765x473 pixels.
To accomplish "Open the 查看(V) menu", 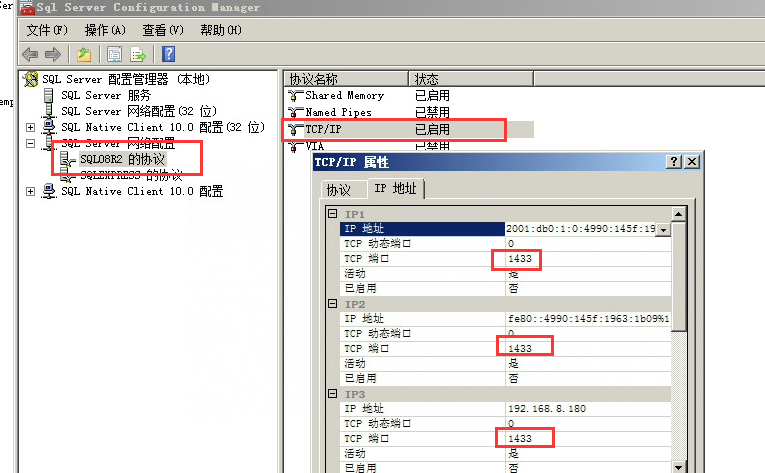I will pos(163,30).
